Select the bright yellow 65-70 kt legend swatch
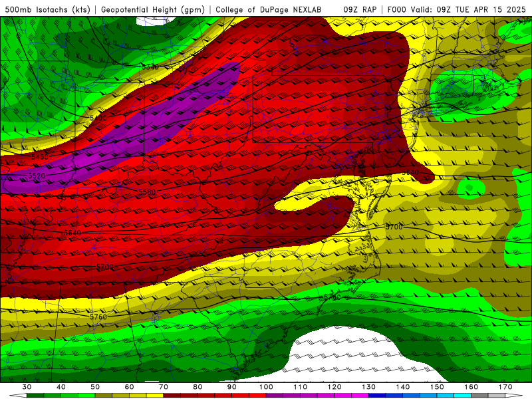The width and height of the screenshot is (532, 399). pos(155,396)
